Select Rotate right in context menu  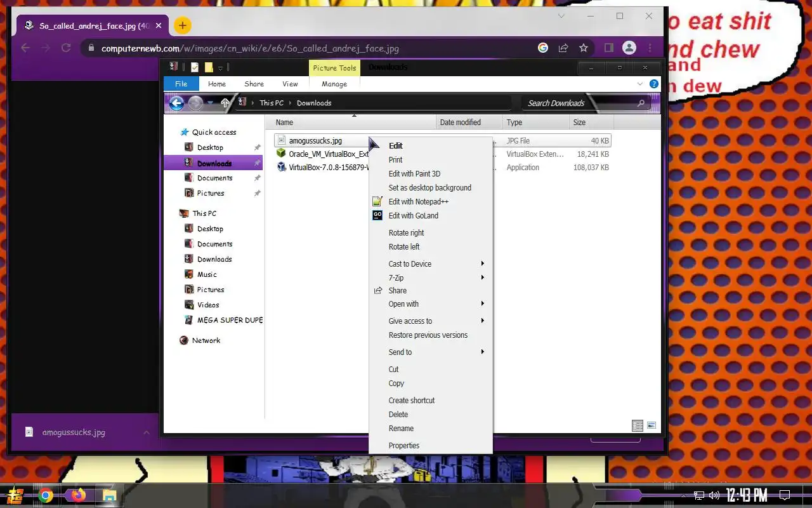pos(431,233)
